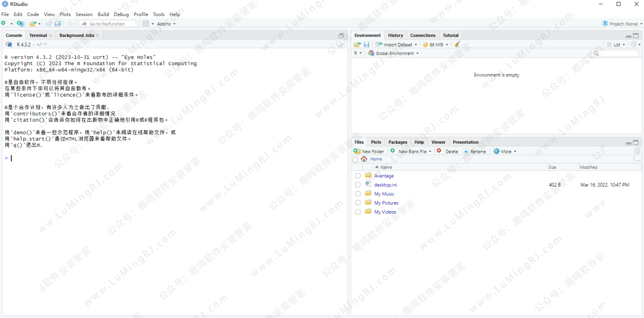Open the Import Dataset dropdown
The width and height of the screenshot is (644, 318).
[x=397, y=44]
